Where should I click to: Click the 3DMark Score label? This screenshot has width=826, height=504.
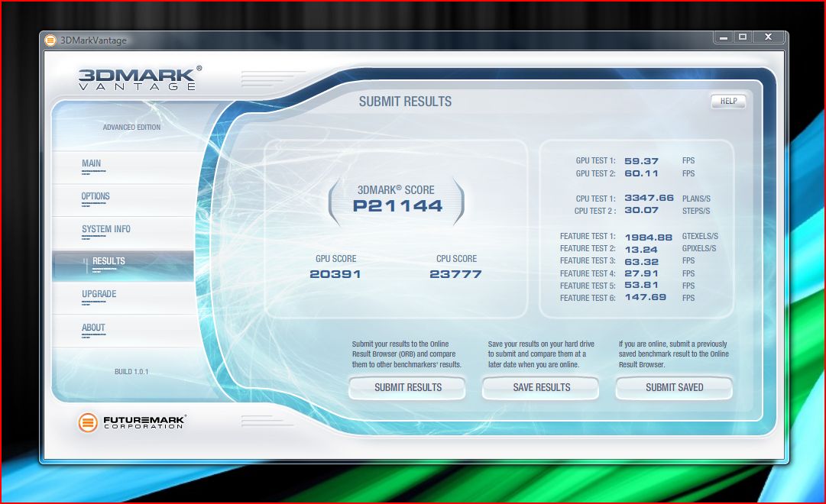pyautogui.click(x=396, y=190)
